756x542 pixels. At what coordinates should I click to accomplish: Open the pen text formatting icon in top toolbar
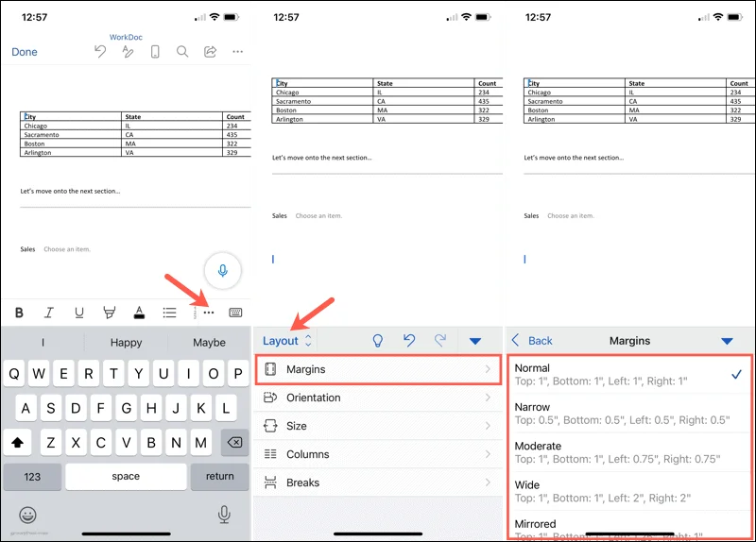128,51
